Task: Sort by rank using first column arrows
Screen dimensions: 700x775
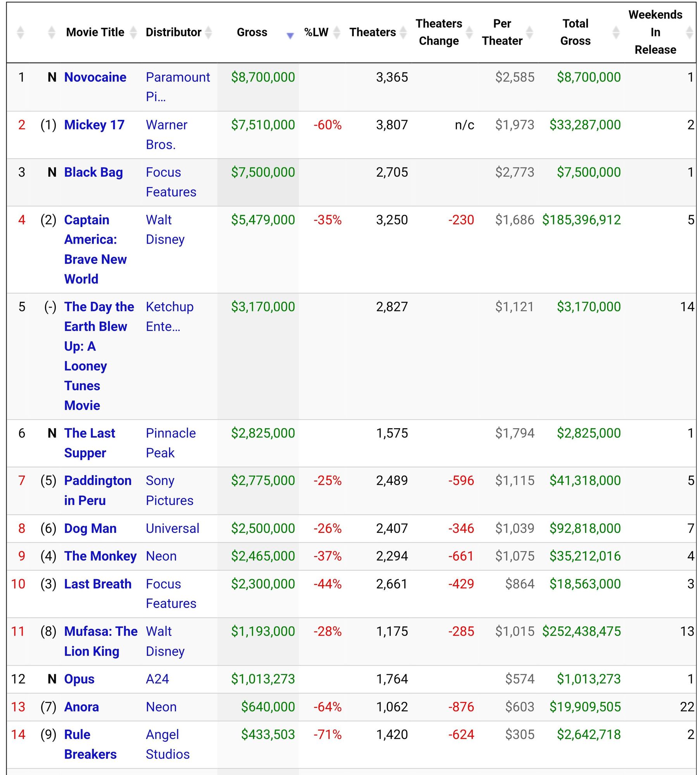Action: tap(21, 32)
